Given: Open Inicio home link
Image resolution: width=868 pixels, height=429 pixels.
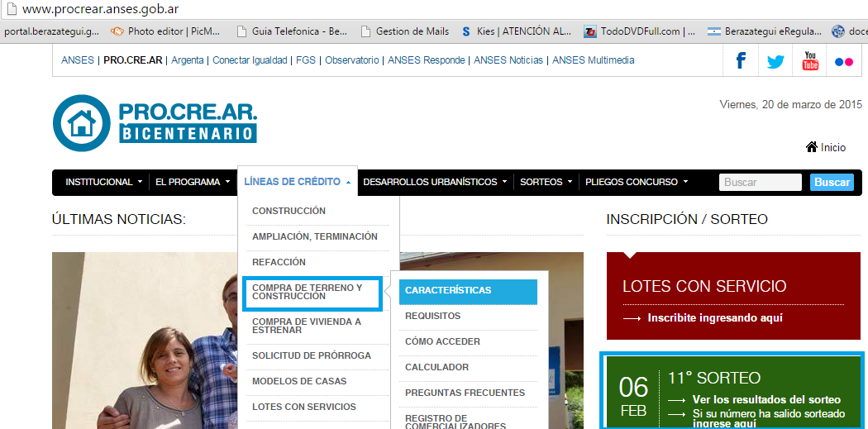Looking at the screenshot, I should tap(833, 147).
